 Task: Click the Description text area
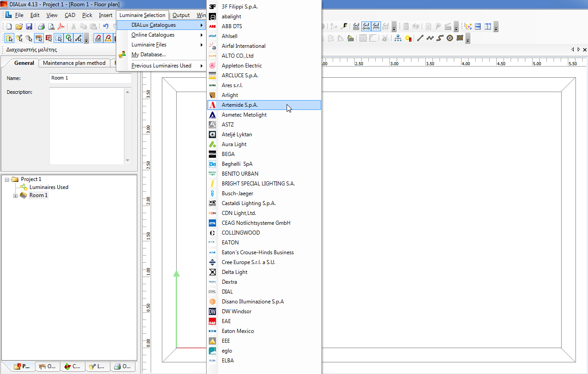tap(86, 126)
